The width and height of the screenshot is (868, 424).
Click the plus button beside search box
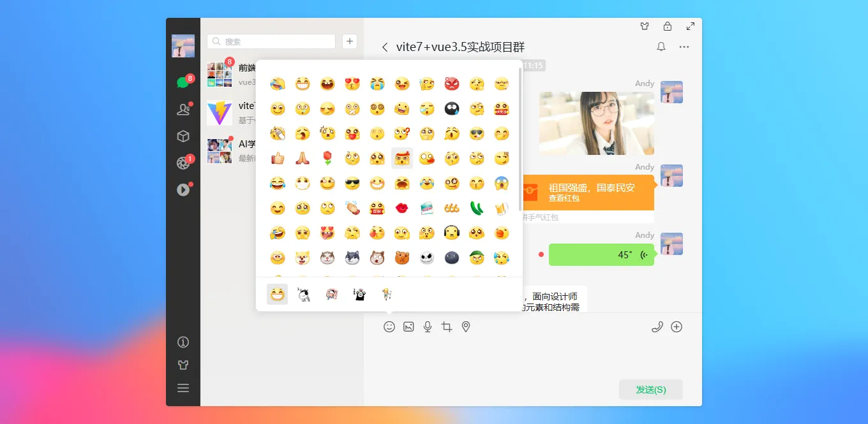(350, 41)
